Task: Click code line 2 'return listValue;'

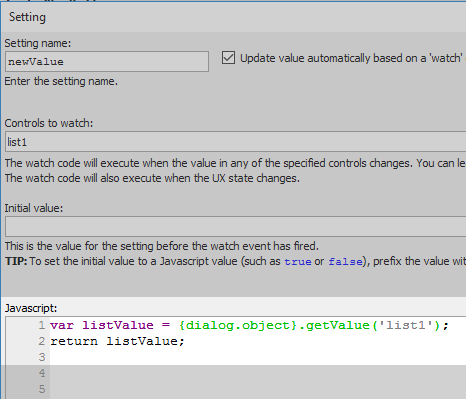Action: tap(117, 341)
